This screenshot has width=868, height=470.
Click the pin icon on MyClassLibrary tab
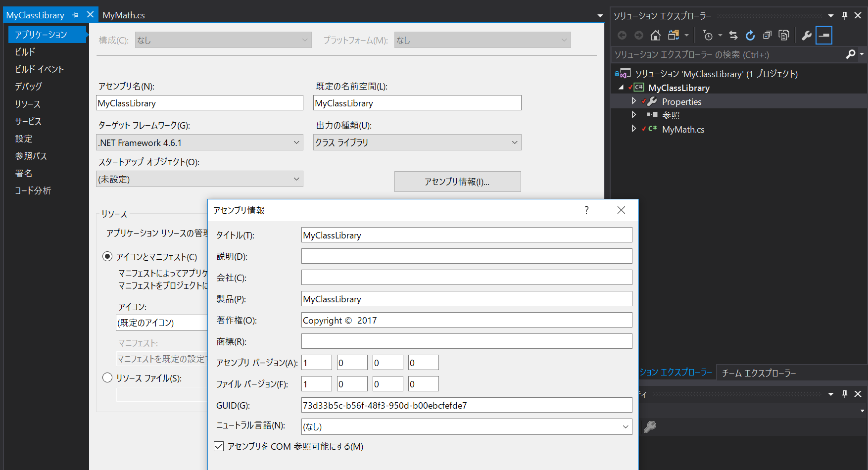tap(75, 15)
